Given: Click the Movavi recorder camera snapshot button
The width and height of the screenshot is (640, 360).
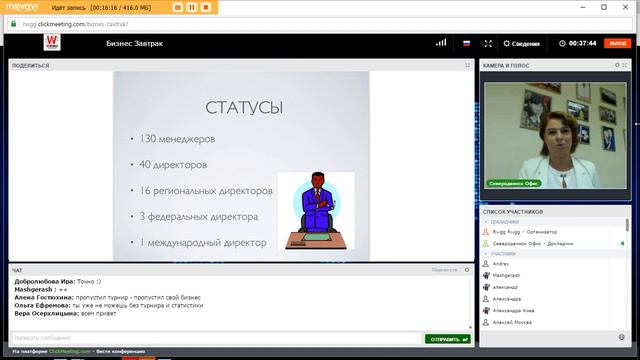Looking at the screenshot, I should point(178,7).
